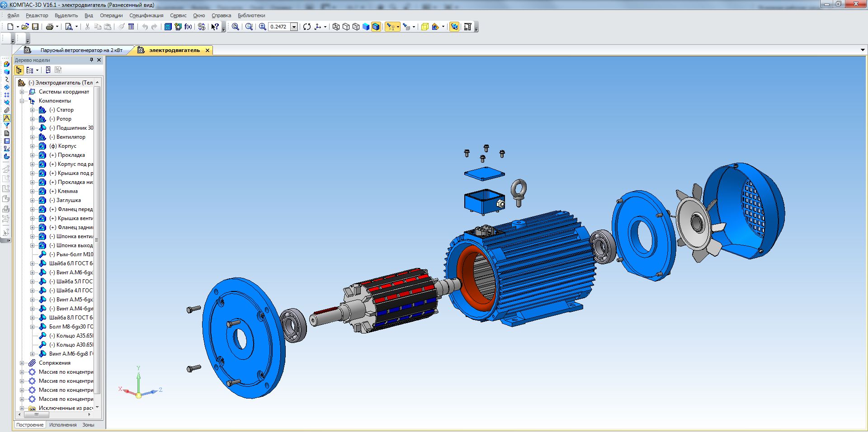Click the Open file folder icon
The width and height of the screenshot is (868, 432).
point(25,27)
